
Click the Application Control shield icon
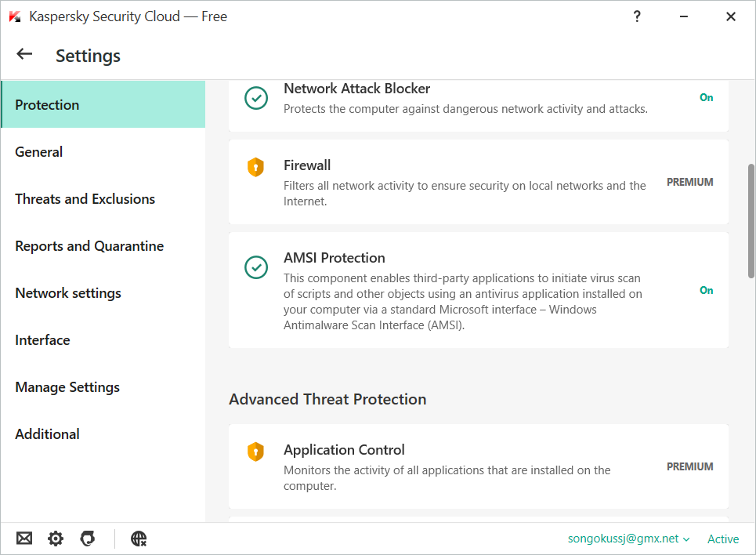pyautogui.click(x=255, y=452)
